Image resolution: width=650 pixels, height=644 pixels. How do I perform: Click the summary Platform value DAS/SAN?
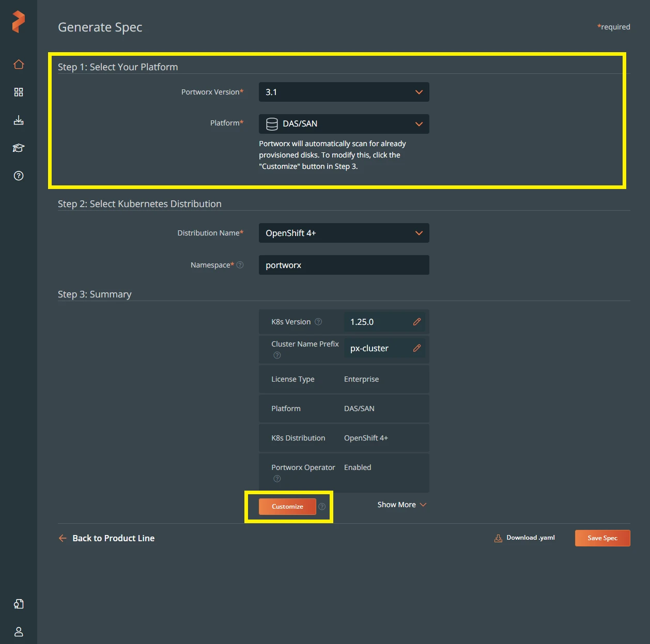click(359, 409)
